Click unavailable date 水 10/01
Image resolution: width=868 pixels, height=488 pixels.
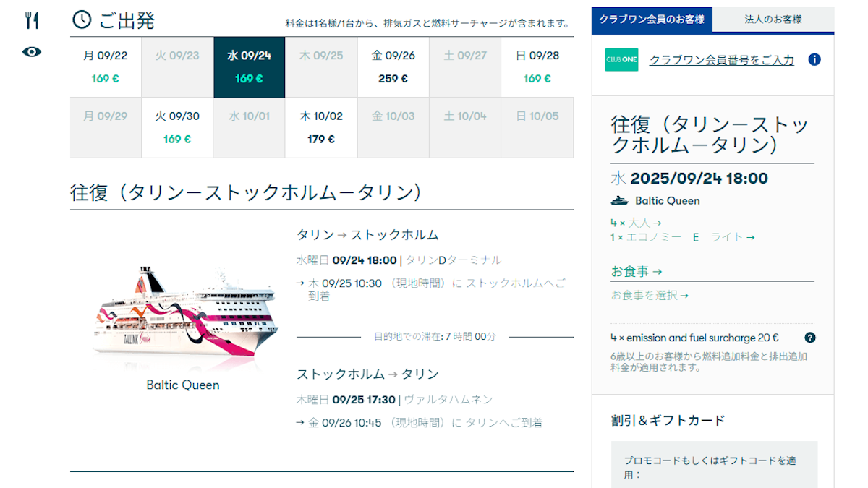tap(250, 128)
